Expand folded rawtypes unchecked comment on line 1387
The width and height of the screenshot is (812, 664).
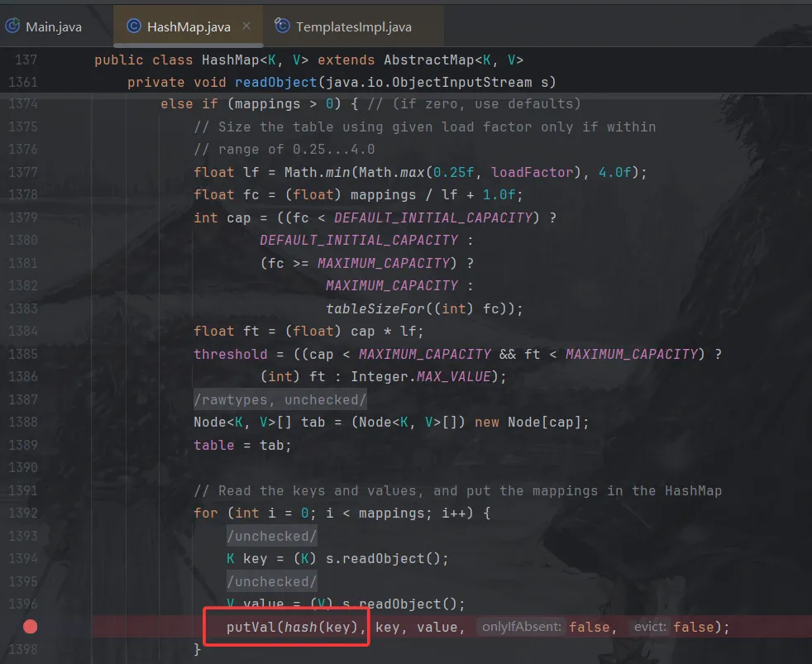[279, 399]
